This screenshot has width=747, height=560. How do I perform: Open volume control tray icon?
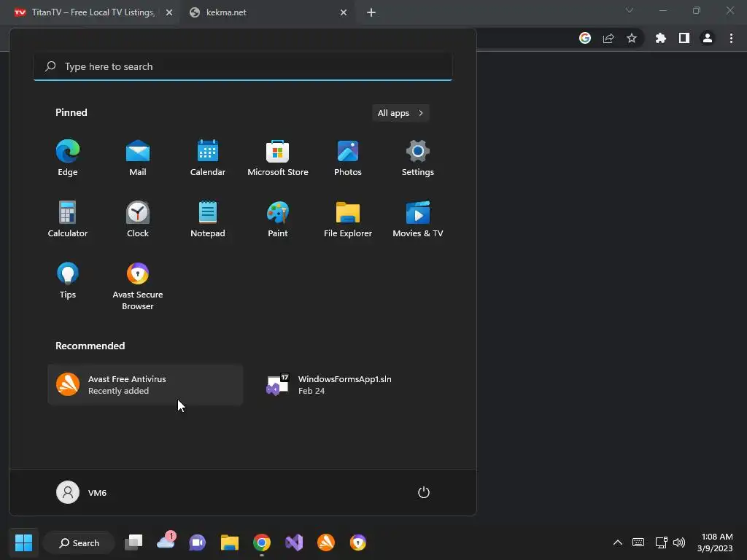[679, 542]
